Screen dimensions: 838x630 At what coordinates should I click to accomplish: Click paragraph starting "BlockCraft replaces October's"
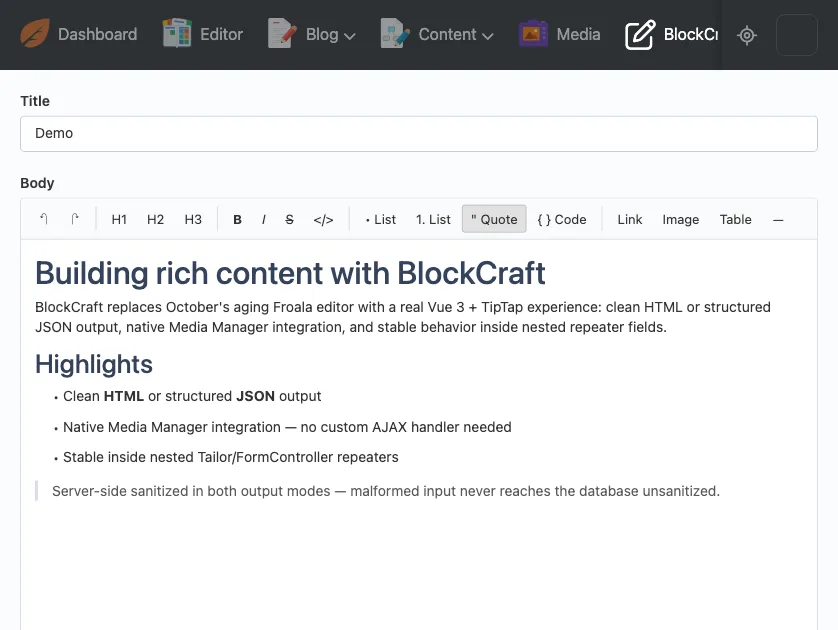pyautogui.click(x=403, y=317)
